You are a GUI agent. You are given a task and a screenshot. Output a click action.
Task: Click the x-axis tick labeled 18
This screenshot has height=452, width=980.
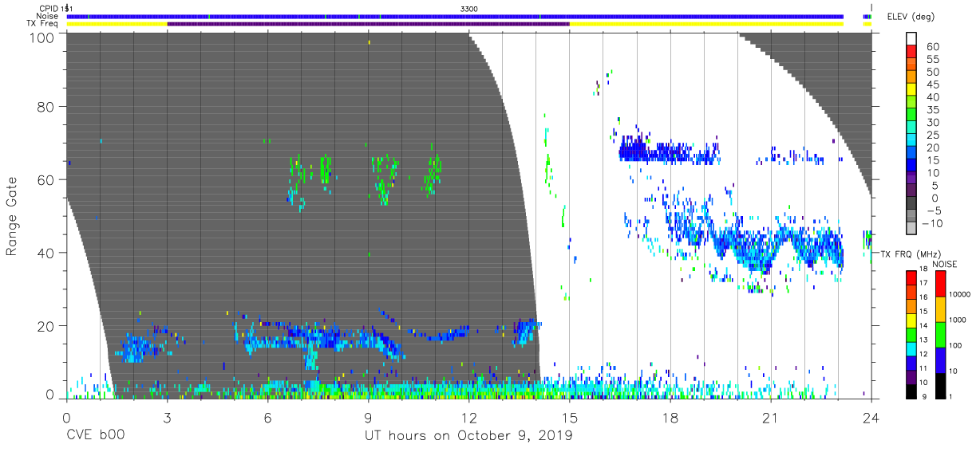(x=670, y=418)
